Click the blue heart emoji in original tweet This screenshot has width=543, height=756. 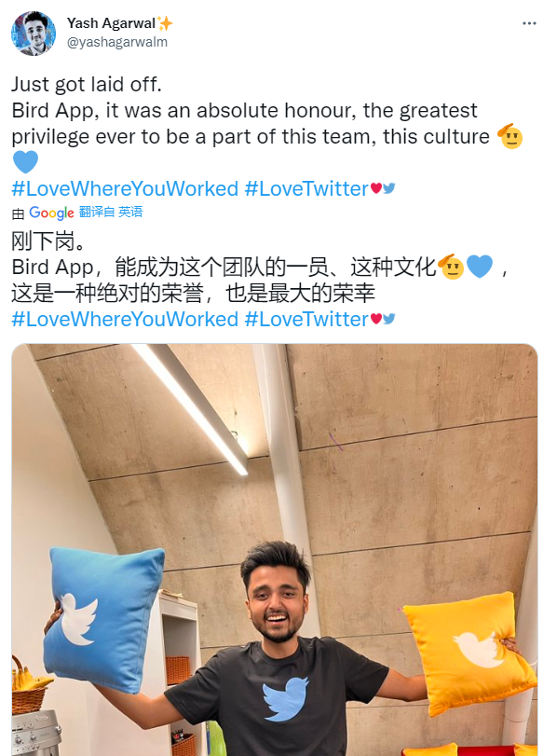[25, 161]
